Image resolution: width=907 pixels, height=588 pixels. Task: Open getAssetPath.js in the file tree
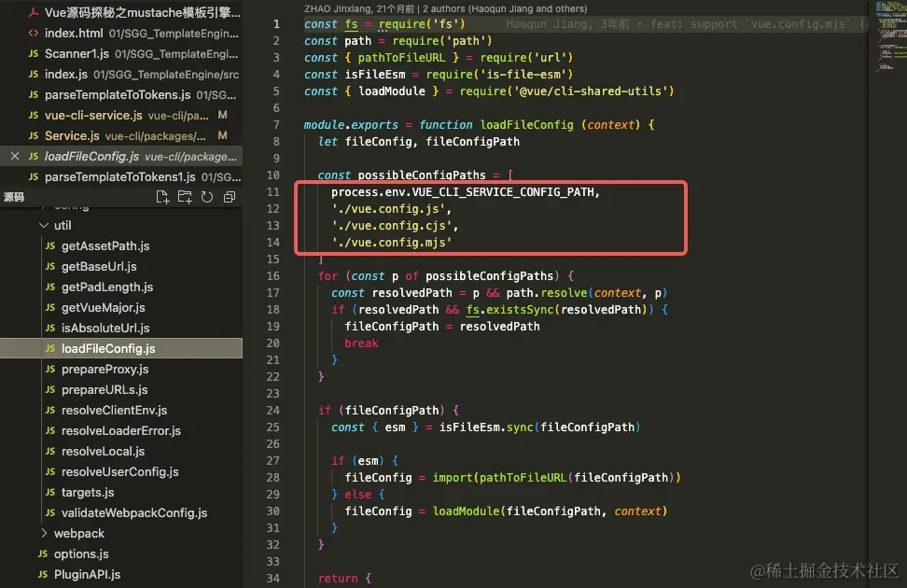(105, 246)
